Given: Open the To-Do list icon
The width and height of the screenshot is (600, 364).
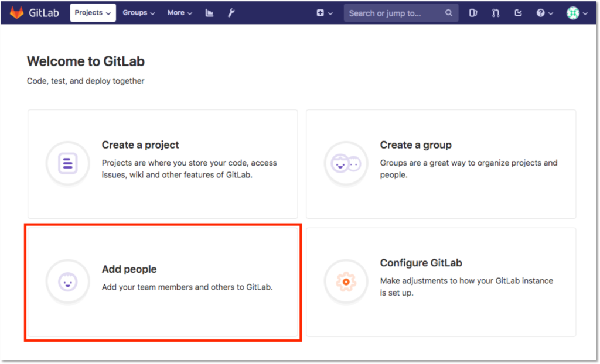Looking at the screenshot, I should coord(518,13).
